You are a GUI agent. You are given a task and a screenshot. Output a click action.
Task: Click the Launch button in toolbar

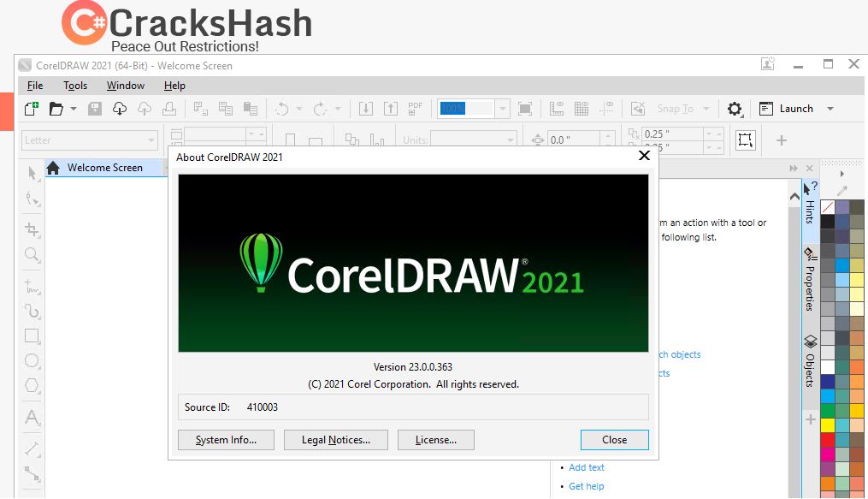[786, 109]
